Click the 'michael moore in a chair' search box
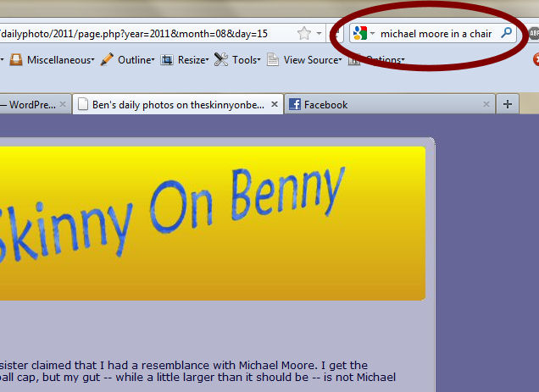This screenshot has width=539, height=392. [x=436, y=34]
